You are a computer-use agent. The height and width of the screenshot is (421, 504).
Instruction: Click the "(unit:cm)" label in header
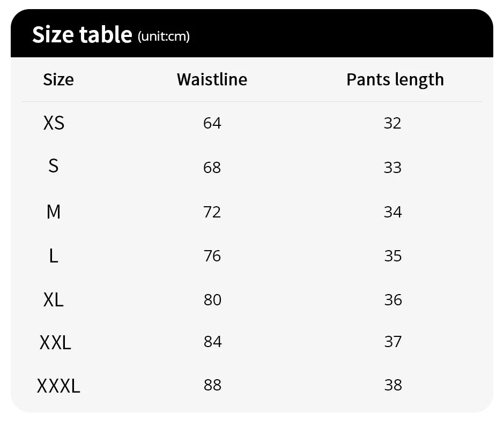tap(164, 36)
